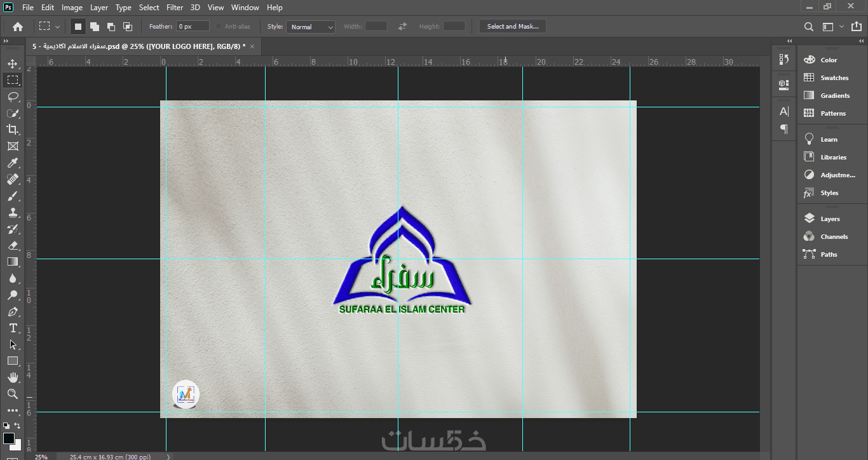Open the Character panel icon

[784, 111]
